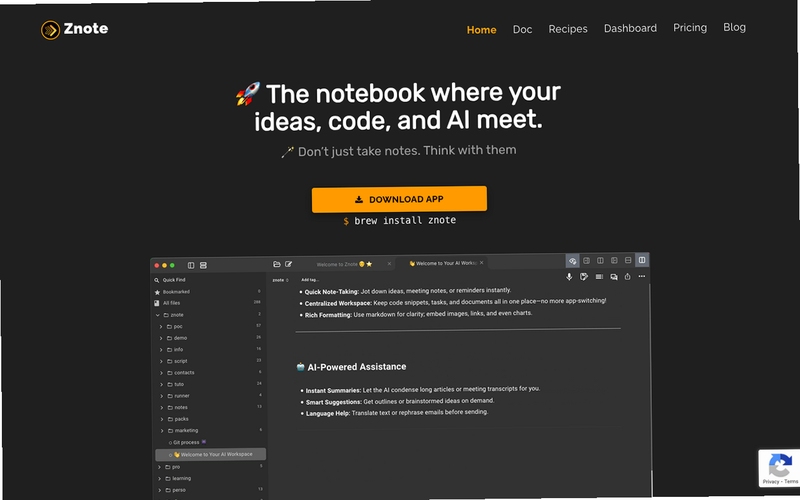Click Quick Find search
The height and width of the screenshot is (500, 800).
(x=174, y=280)
